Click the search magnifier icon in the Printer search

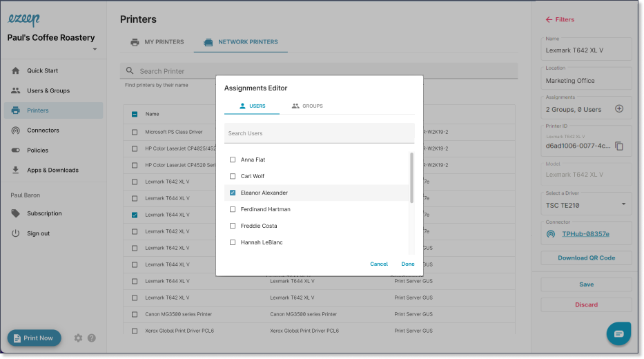pos(130,70)
